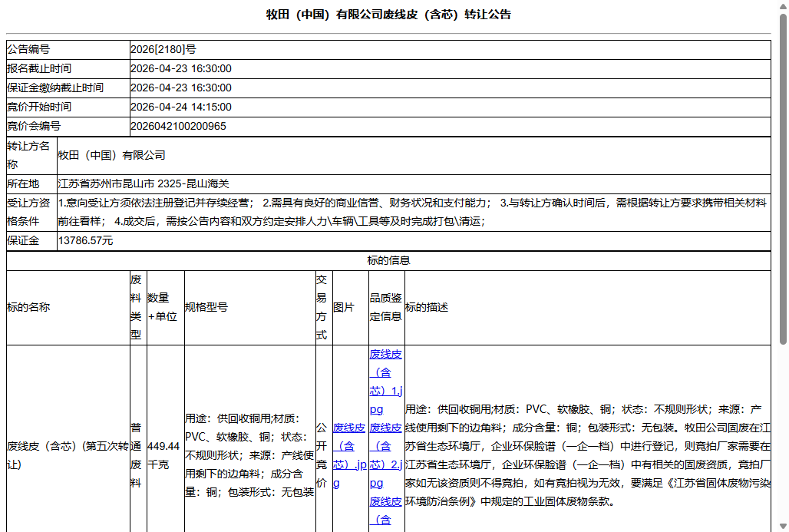This screenshot has height=532, width=789.
Task: Open the 废线皮（含芯）.jpg picture link
Action: click(x=349, y=455)
